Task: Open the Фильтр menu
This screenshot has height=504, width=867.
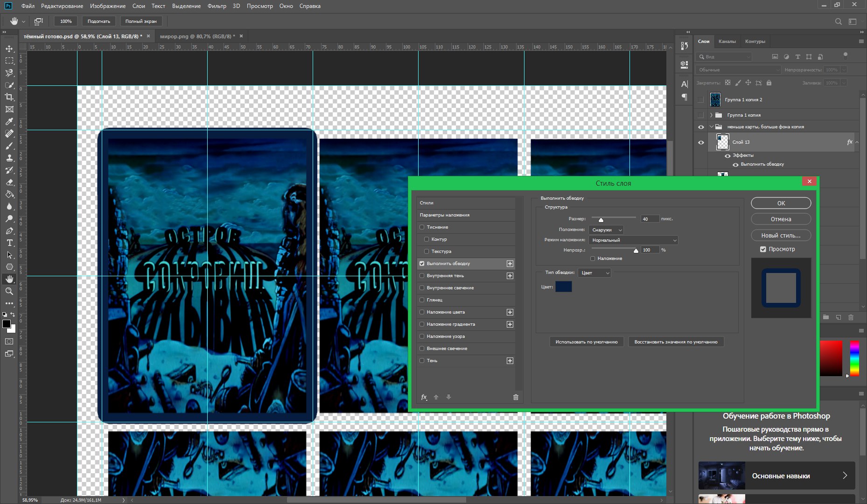Action: 217,6
